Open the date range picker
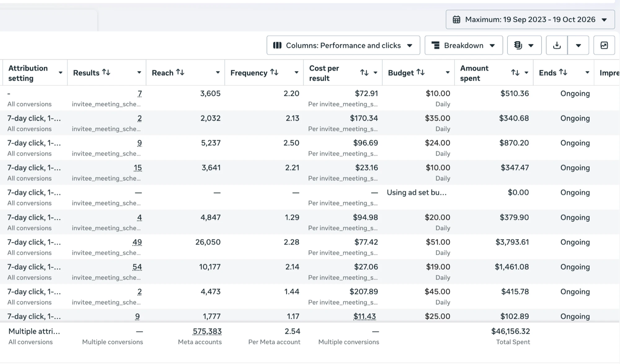Viewport: 620px width, 364px height. click(x=530, y=20)
